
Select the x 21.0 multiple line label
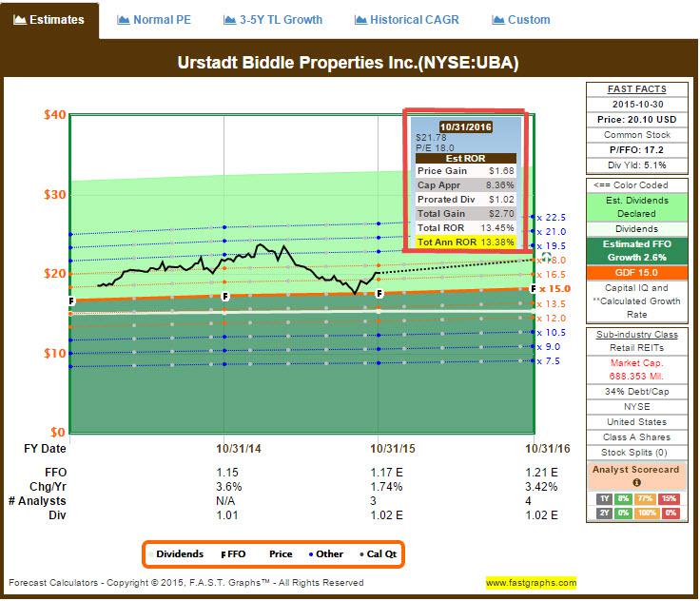pyautogui.click(x=552, y=232)
